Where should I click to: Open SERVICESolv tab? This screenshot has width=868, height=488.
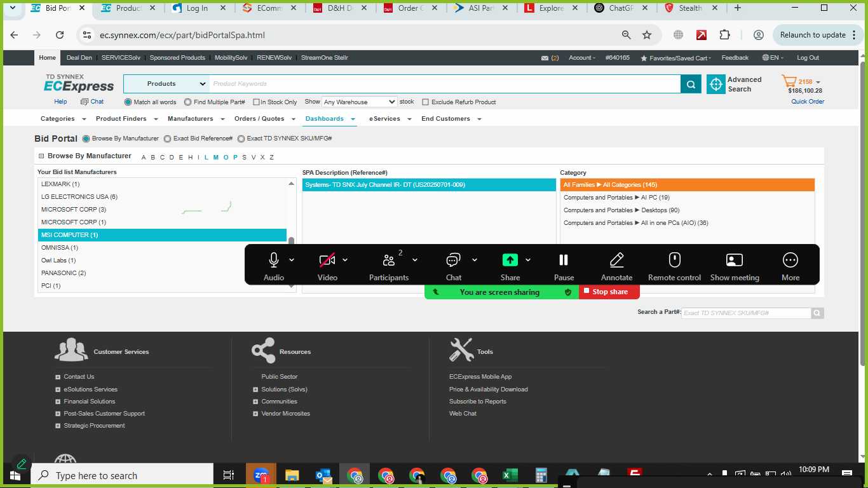point(121,58)
